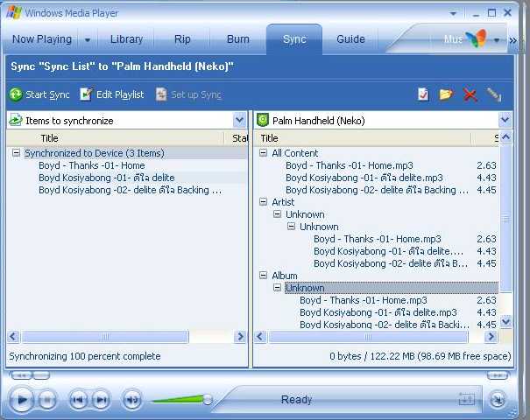Image resolution: width=530 pixels, height=420 pixels.
Task: Switch to the Now Playing tab
Action: pyautogui.click(x=42, y=39)
